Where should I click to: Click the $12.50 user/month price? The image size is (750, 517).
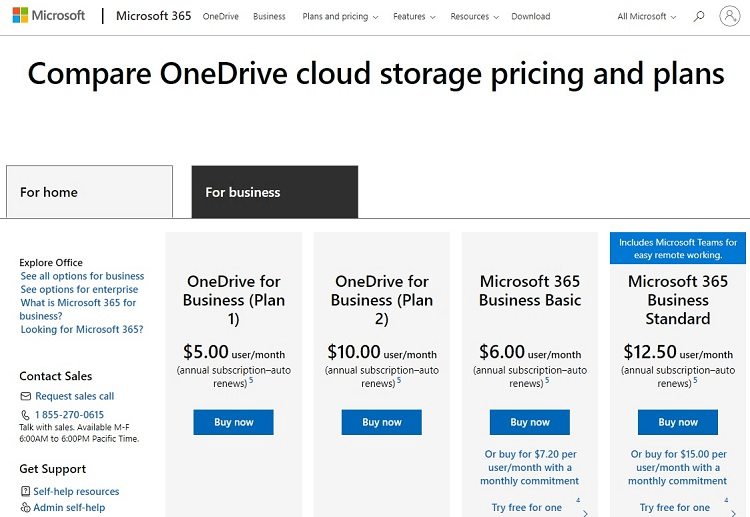(678, 352)
